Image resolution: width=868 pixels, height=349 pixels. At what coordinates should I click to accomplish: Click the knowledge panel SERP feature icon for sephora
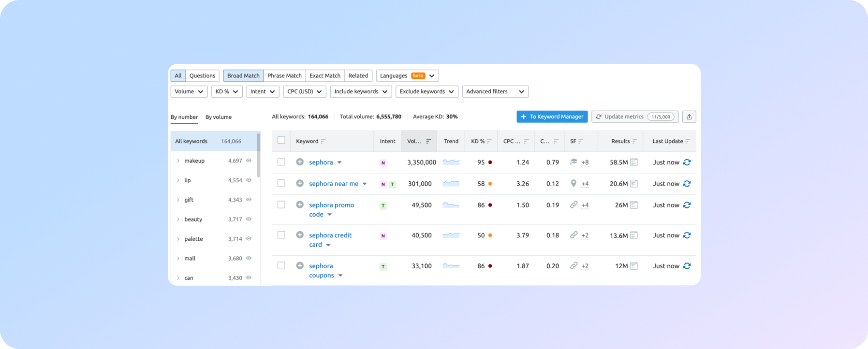(574, 162)
